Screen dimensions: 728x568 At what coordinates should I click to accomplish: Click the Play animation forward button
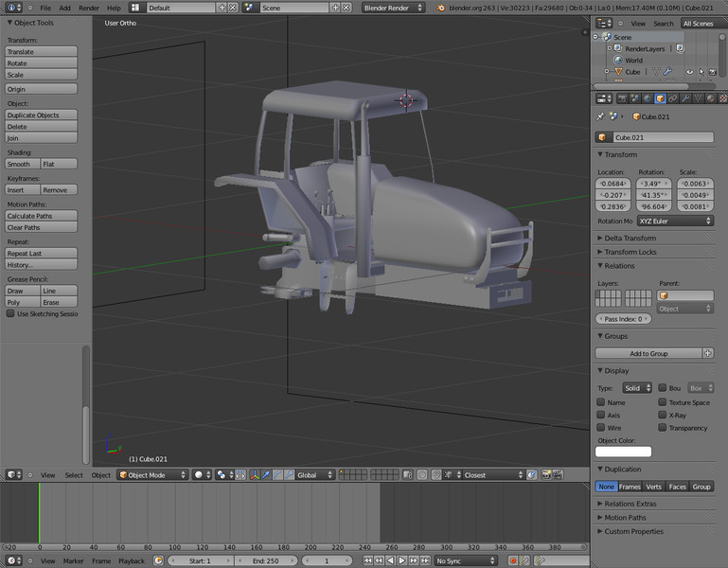click(402, 560)
